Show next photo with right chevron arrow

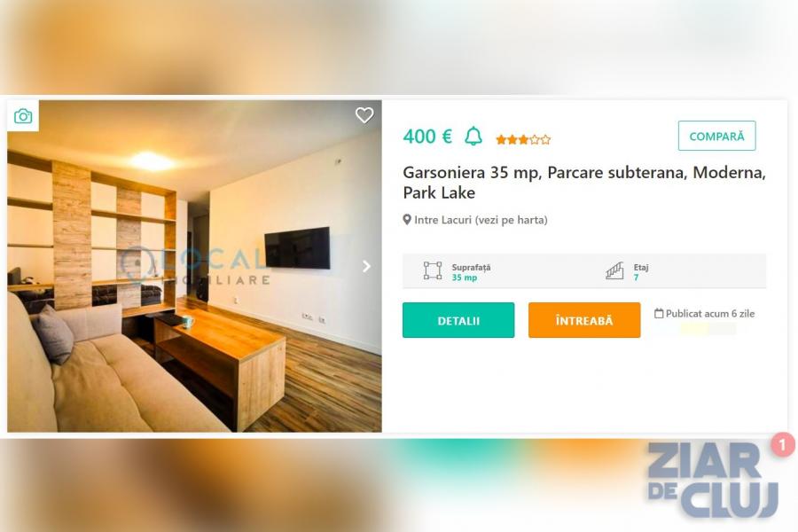pyautogui.click(x=366, y=266)
